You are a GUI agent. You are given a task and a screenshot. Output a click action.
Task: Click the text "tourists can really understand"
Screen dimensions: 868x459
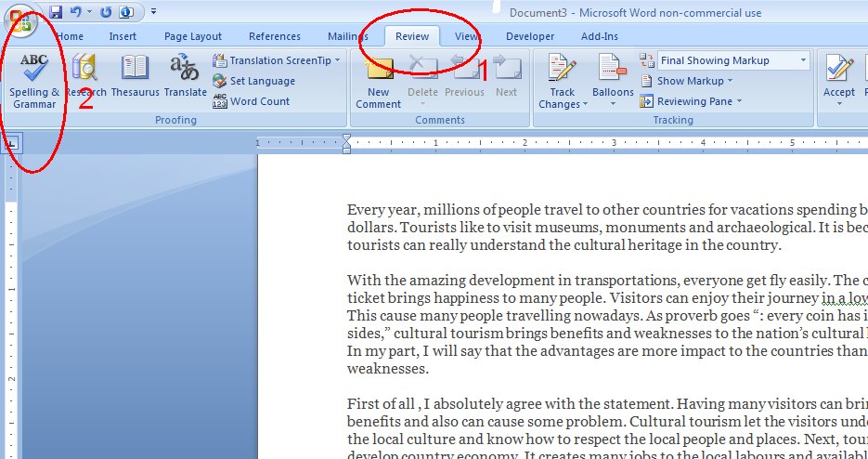click(x=447, y=245)
